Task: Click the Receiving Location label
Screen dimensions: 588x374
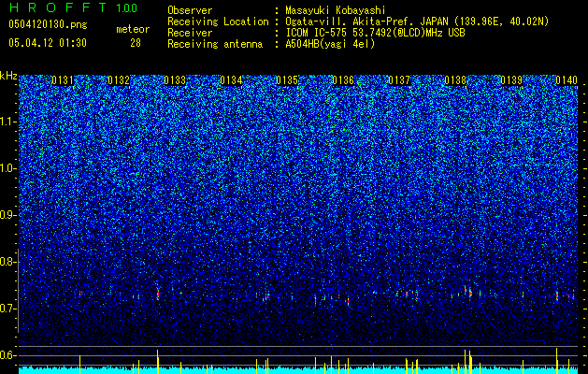Action: [x=218, y=22]
